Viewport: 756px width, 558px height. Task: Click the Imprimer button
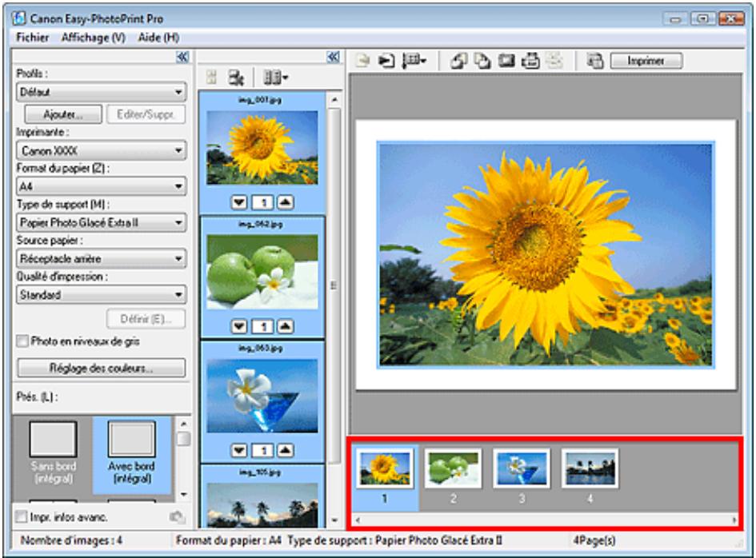646,61
